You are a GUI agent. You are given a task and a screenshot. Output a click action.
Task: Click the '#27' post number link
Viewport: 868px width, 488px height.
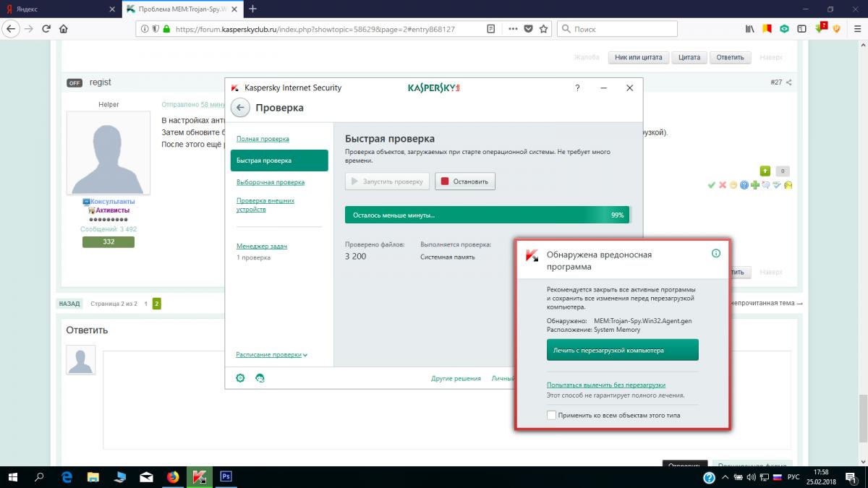[x=776, y=82]
